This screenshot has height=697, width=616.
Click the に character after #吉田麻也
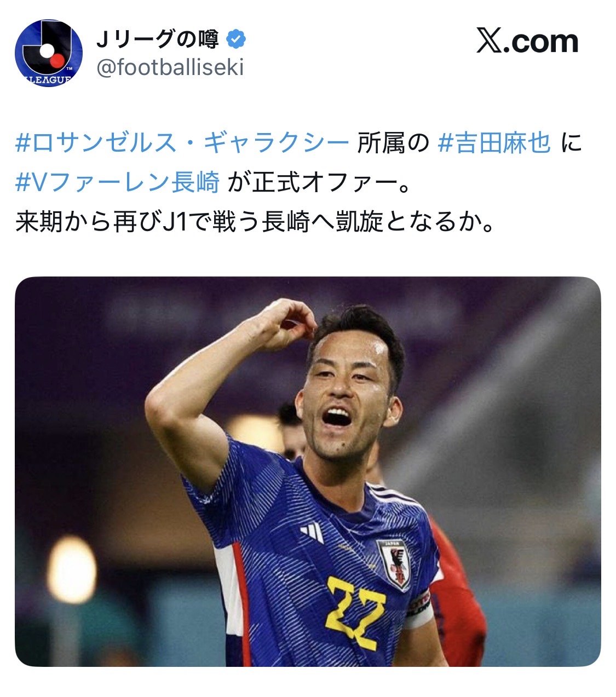pos(571,143)
